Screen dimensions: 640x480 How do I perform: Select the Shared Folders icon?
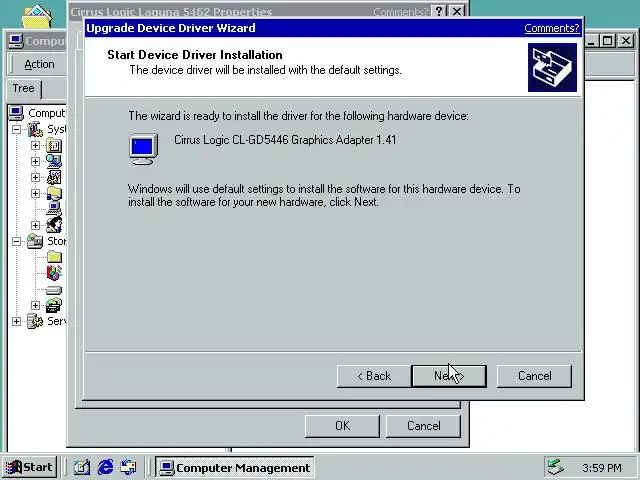[x=54, y=193]
